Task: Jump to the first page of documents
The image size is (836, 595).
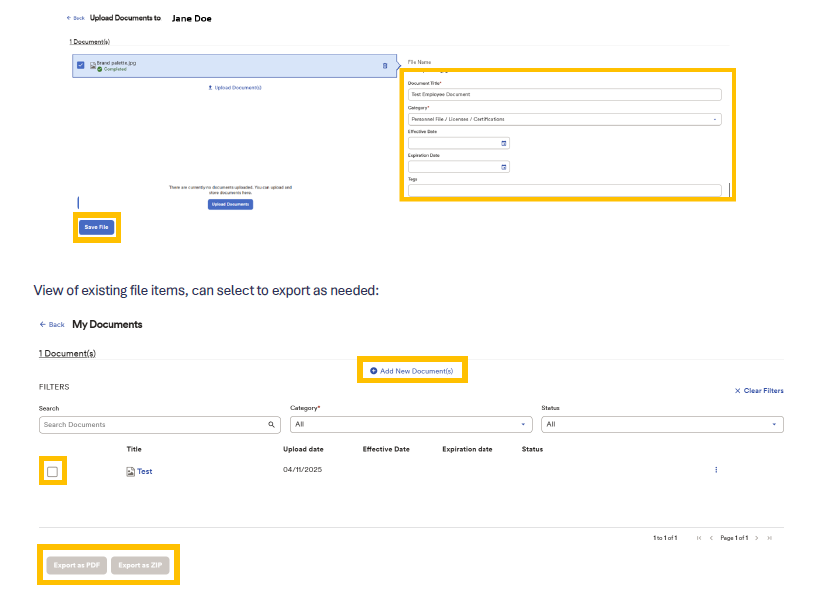Action: (x=698, y=538)
